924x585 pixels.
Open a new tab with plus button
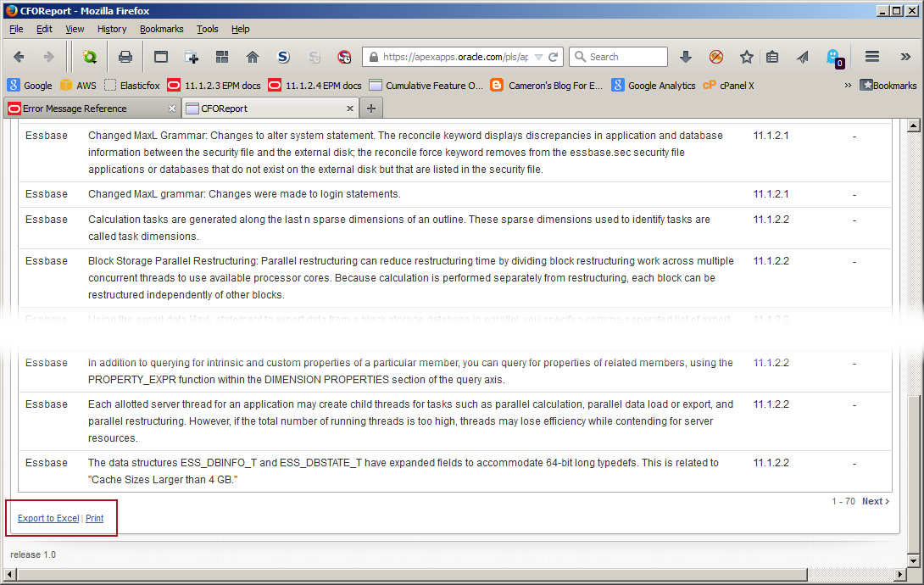(371, 109)
